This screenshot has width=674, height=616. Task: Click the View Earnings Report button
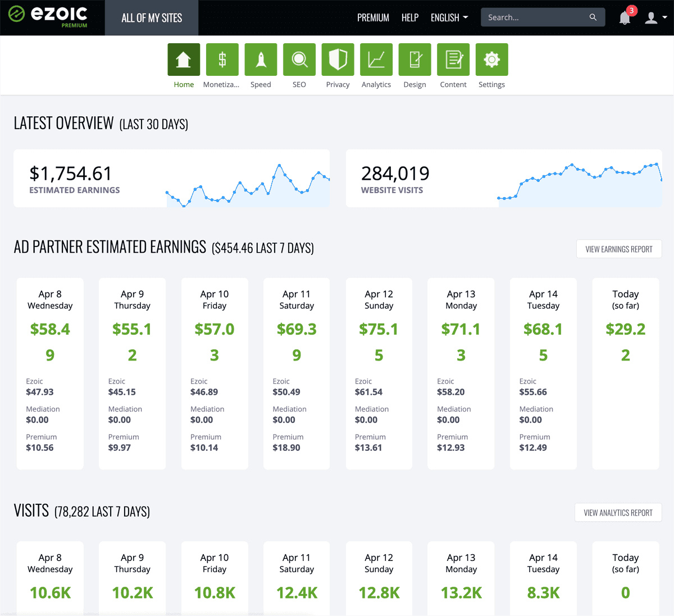619,249
